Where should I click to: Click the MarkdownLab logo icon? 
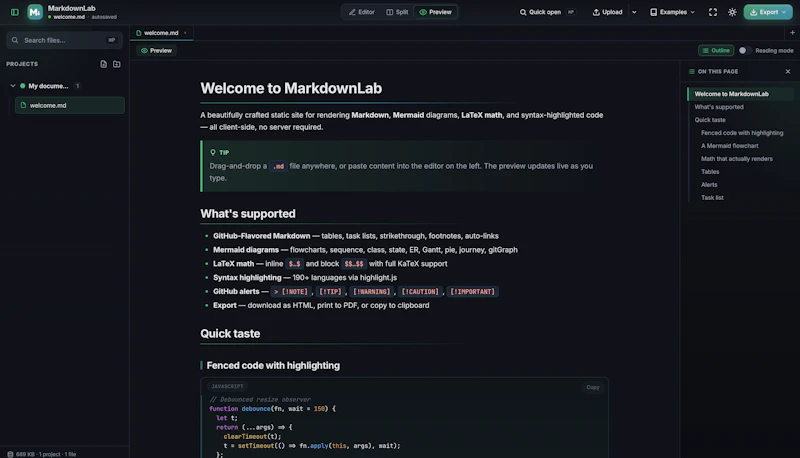pos(35,12)
